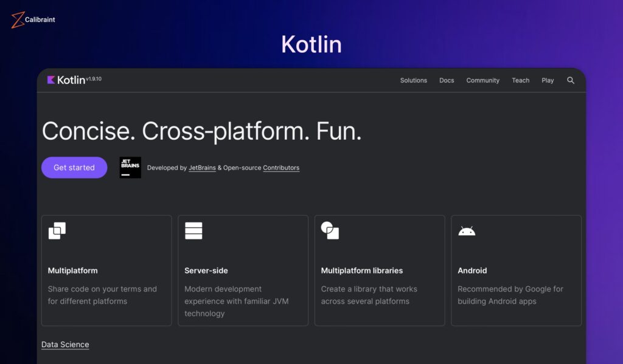The width and height of the screenshot is (623, 364).
Task: Click the 'Developed by' text
Action: coord(167,168)
